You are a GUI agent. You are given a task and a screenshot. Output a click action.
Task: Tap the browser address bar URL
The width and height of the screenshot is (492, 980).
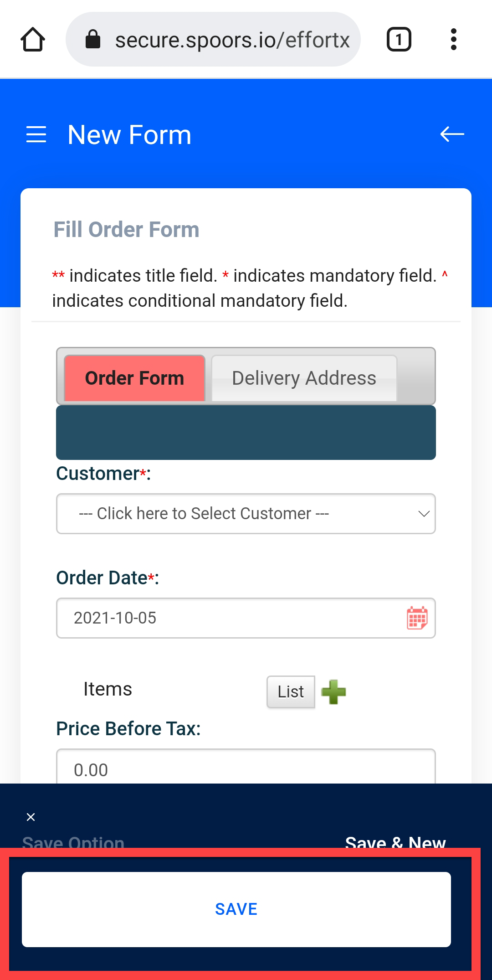pyautogui.click(x=232, y=40)
